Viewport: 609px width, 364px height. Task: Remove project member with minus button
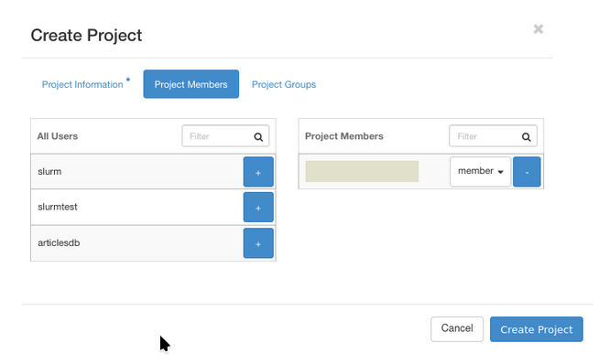tap(527, 172)
